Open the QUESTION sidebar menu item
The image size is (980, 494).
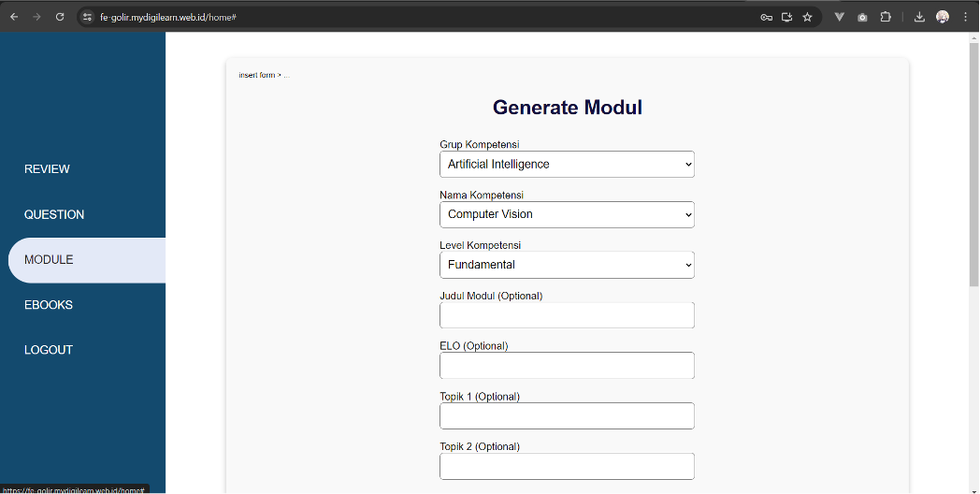tap(54, 214)
